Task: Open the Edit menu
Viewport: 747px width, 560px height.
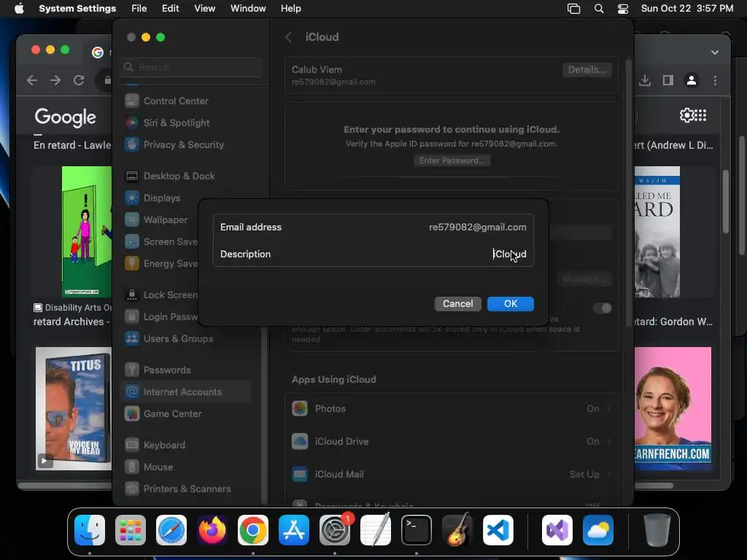Action: (x=170, y=9)
